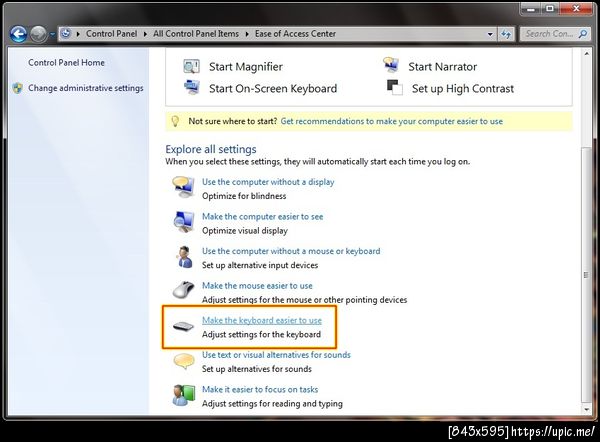Click the Forward navigation arrow button
Screen dimensions: 600x442
38,34
